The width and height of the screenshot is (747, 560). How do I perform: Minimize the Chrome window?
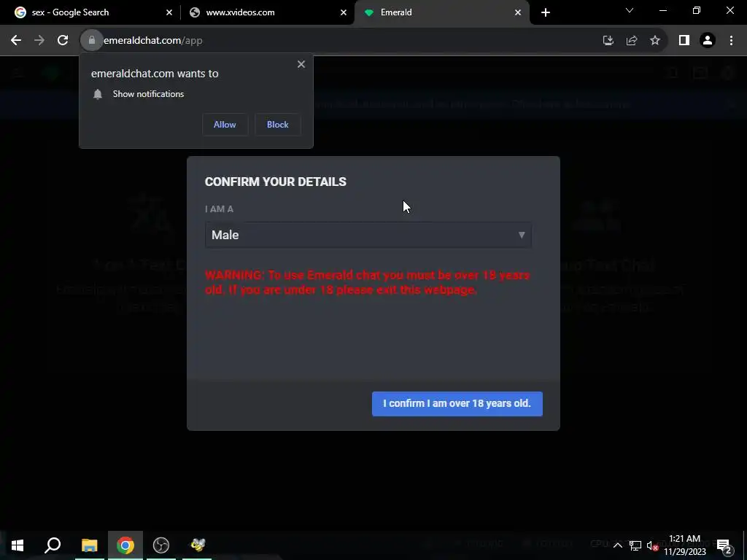pyautogui.click(x=663, y=10)
